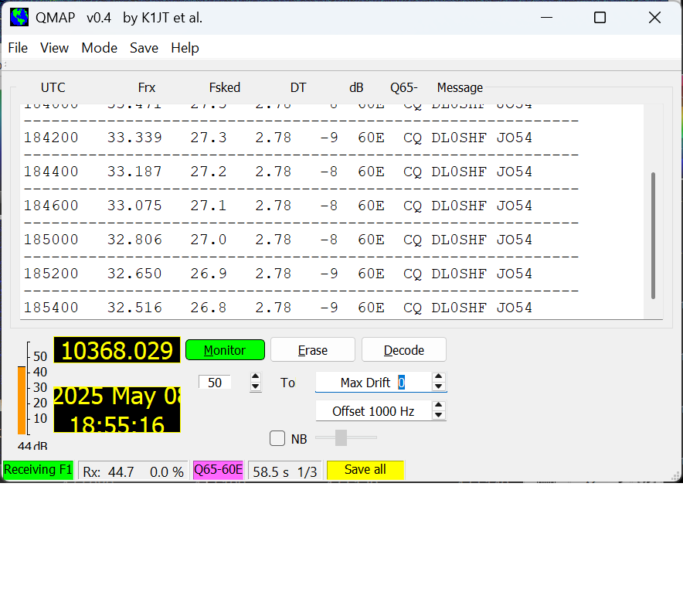683x616 pixels.
Task: Select the 185200 decode row
Action: coord(278,274)
